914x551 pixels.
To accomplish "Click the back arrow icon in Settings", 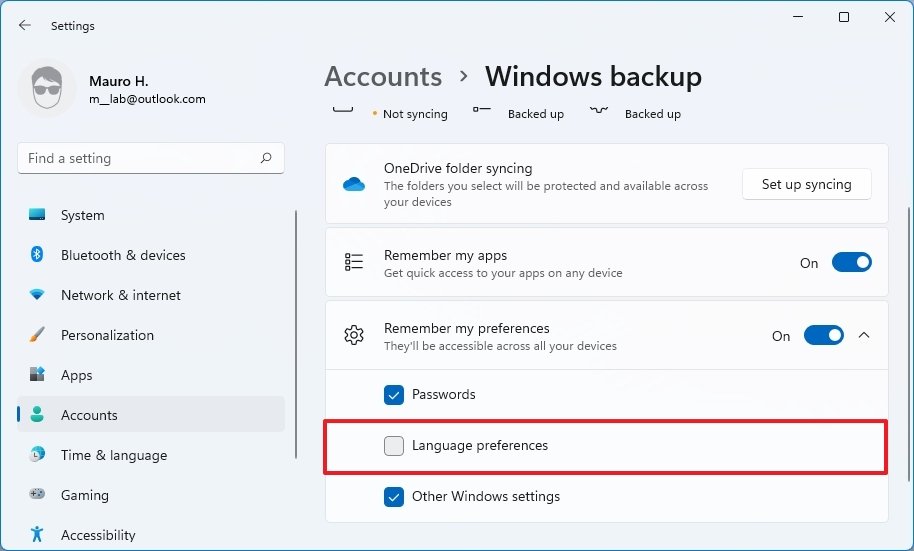I will coord(25,26).
